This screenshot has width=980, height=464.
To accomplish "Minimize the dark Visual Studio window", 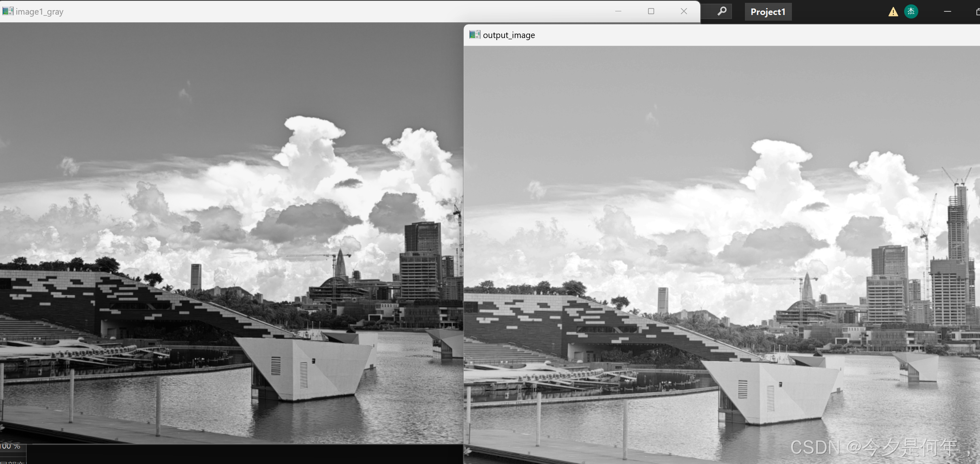I will (947, 11).
